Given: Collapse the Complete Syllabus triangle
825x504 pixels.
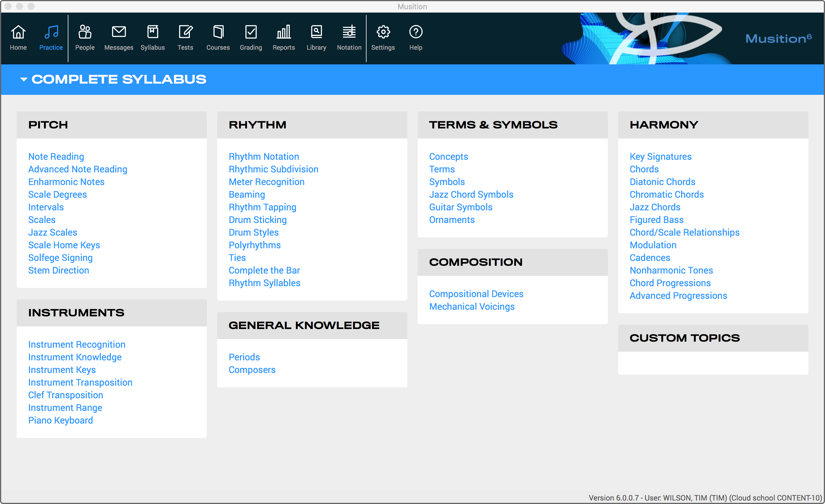Looking at the screenshot, I should tap(24, 79).
